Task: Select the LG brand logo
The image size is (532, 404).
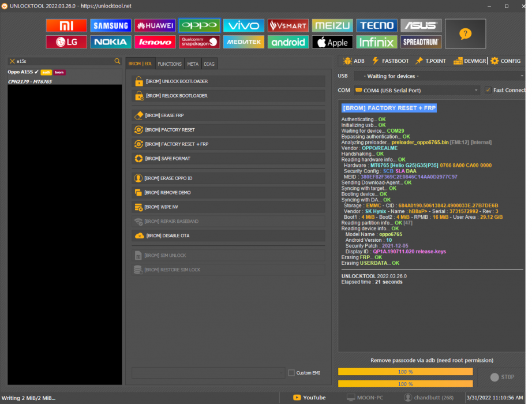Action: pyautogui.click(x=66, y=42)
